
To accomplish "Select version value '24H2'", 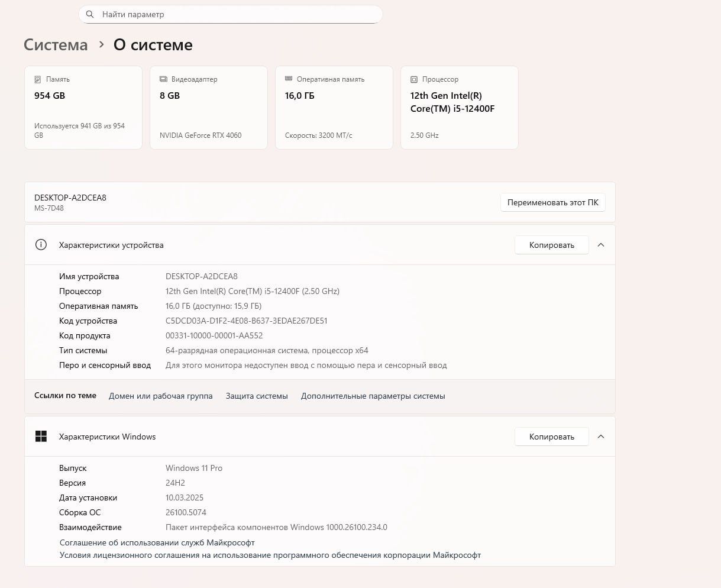I will (176, 483).
